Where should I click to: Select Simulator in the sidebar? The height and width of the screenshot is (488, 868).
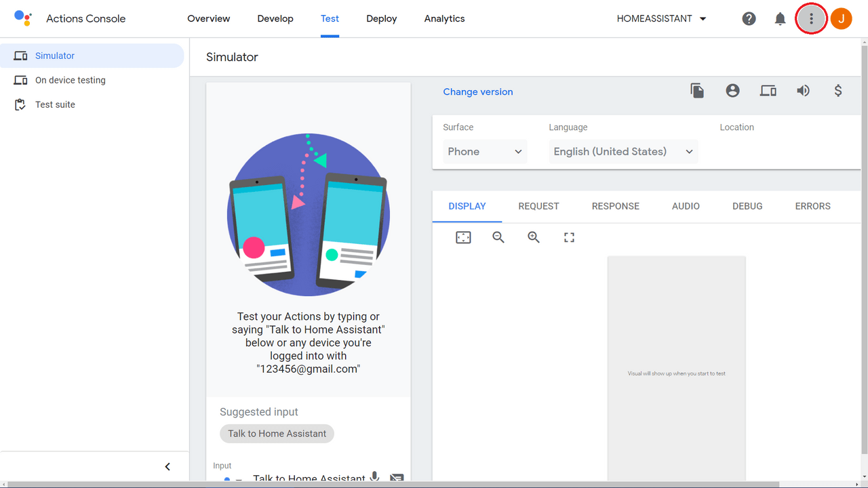click(x=92, y=56)
